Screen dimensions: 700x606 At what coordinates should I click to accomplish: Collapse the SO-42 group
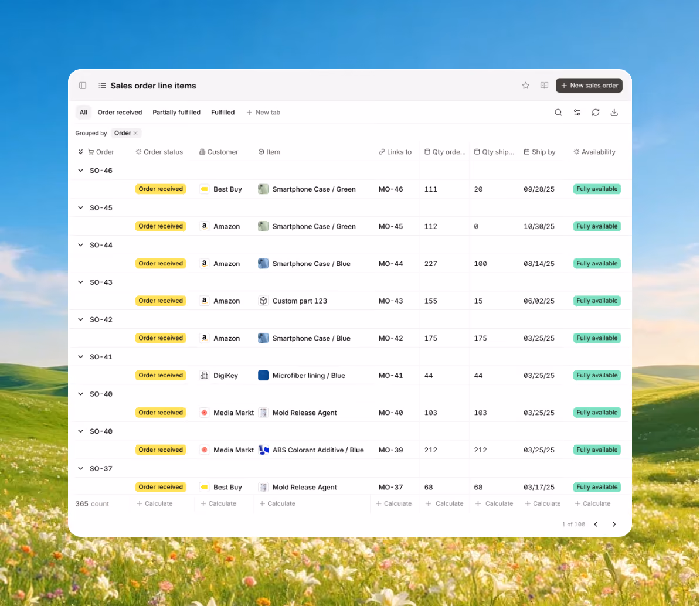(80, 319)
